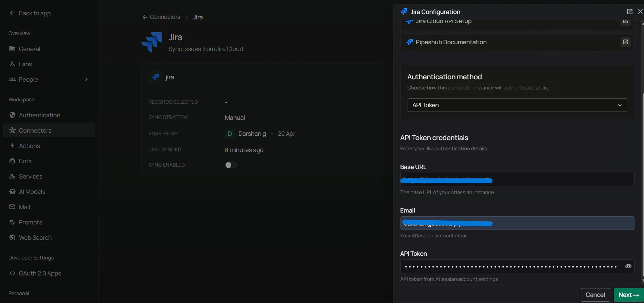This screenshot has height=303, width=644.
Task: Click the Connectors hub icon in sidebar
Action: pyautogui.click(x=12, y=131)
